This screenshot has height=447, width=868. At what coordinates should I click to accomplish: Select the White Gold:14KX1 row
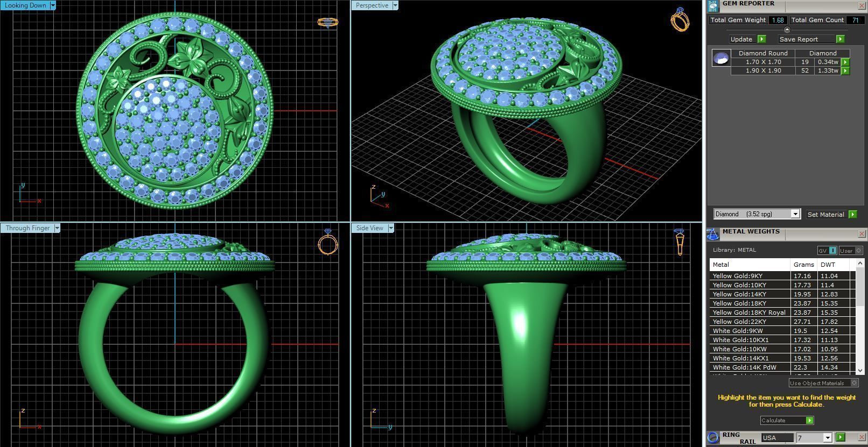pos(782,358)
